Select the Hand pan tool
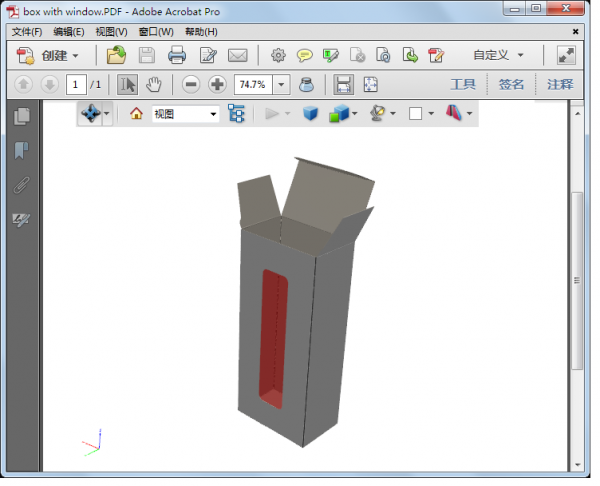Image resolution: width=600 pixels, height=486 pixels. coord(154,85)
